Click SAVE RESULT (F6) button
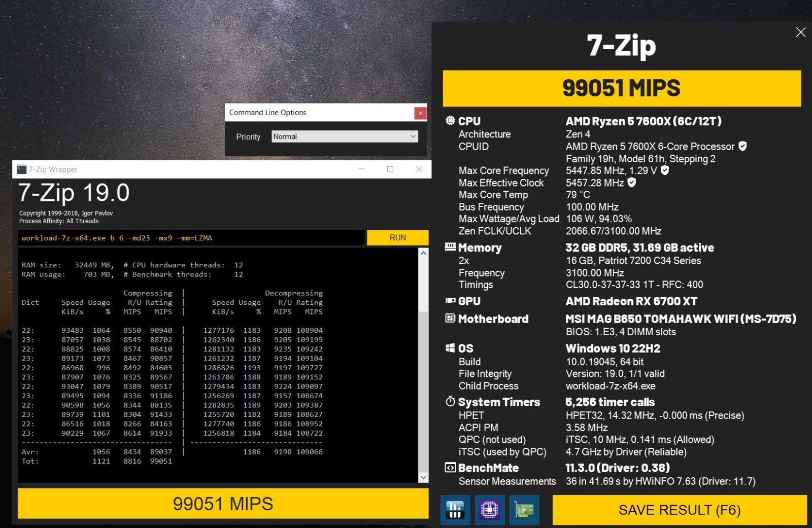The height and width of the screenshot is (528, 812). [x=680, y=510]
